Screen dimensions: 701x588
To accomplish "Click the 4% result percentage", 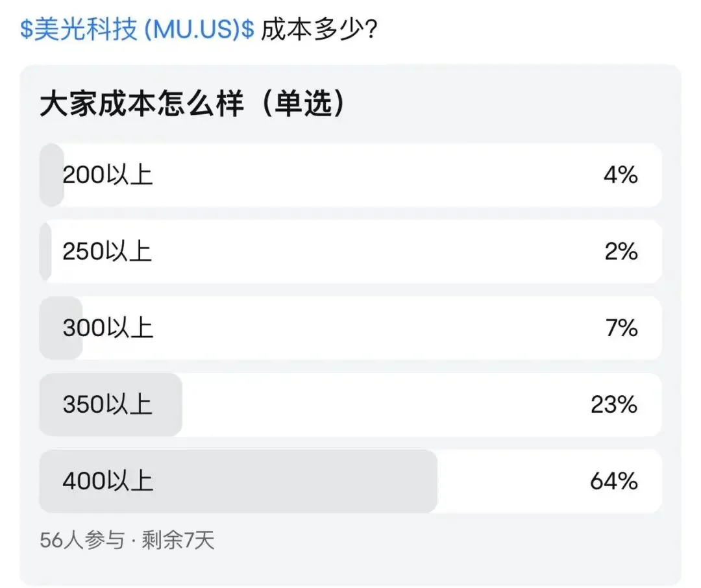I will pos(621,175).
